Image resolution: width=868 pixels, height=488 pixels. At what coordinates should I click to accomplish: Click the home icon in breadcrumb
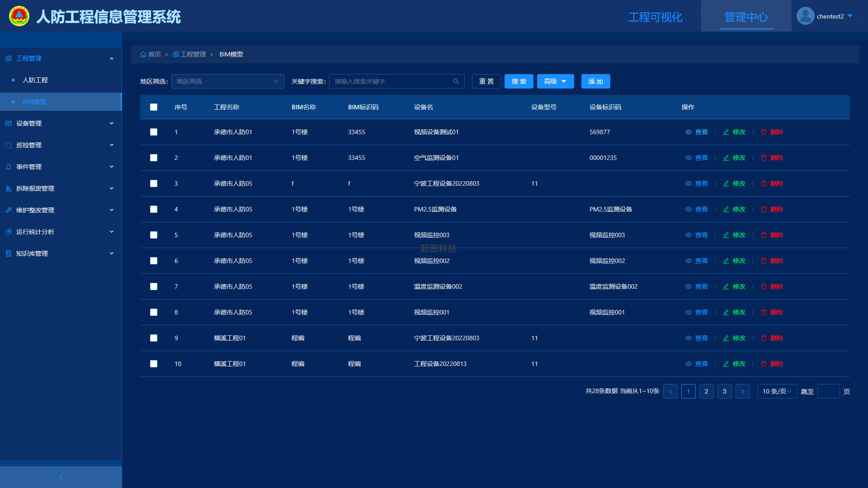coord(143,54)
